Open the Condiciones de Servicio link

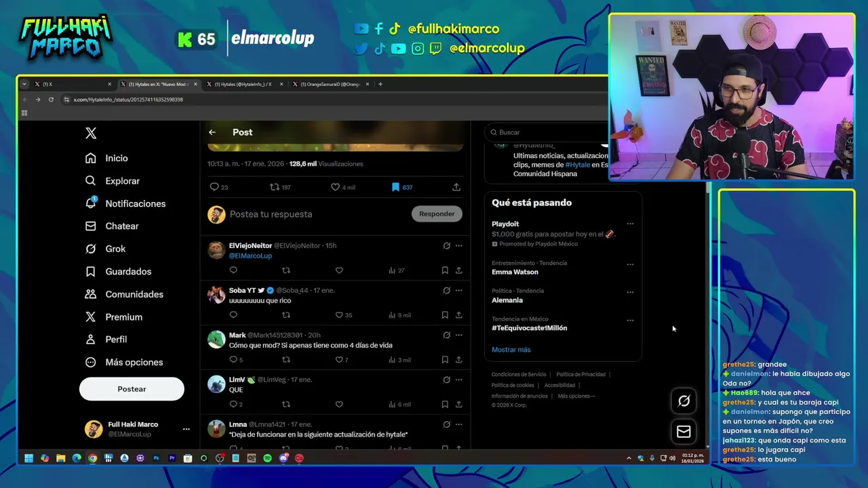[519, 374]
